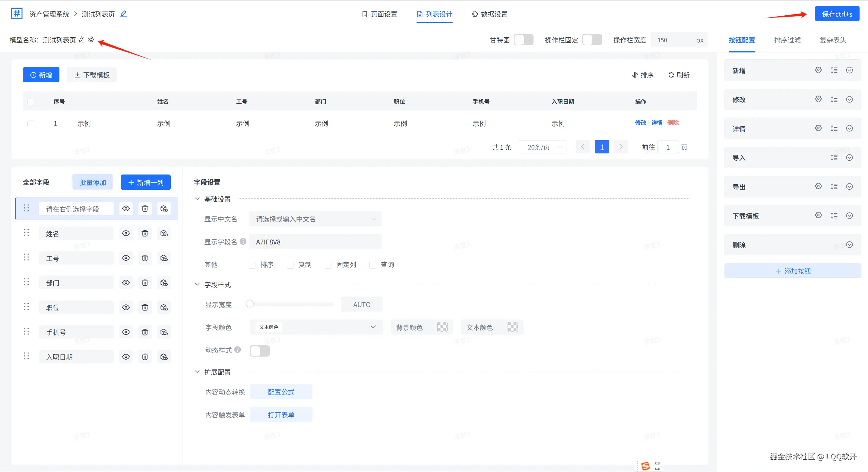This screenshot has width=868, height=472.
Task: Delete the 工号 field with trash icon
Action: pyautogui.click(x=145, y=258)
